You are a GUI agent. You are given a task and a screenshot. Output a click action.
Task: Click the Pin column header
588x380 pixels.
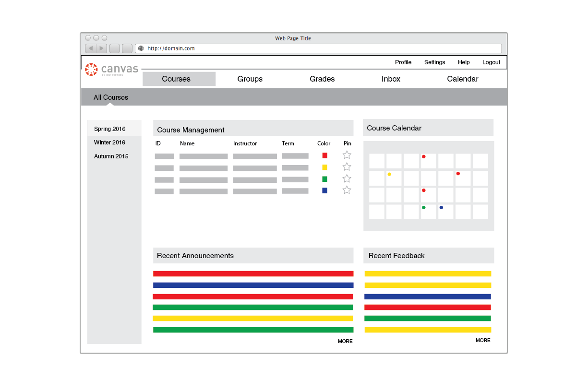[x=348, y=143]
